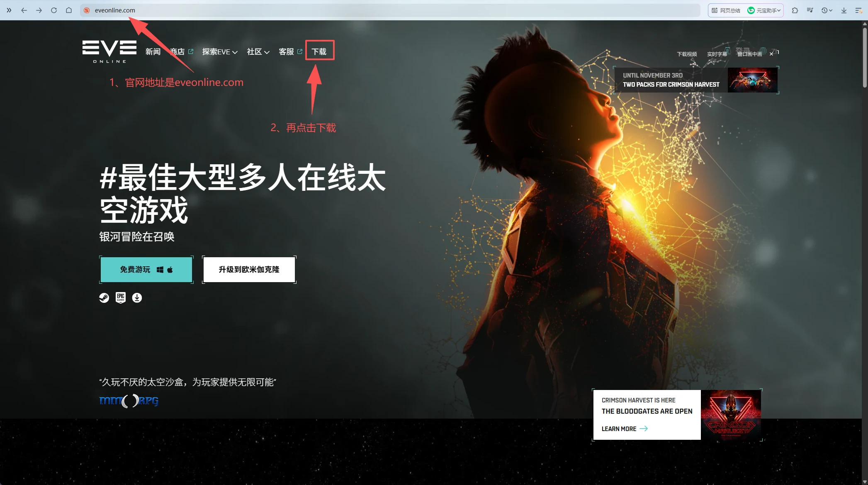
Task: Open the browser main menu icon
Action: point(858,10)
